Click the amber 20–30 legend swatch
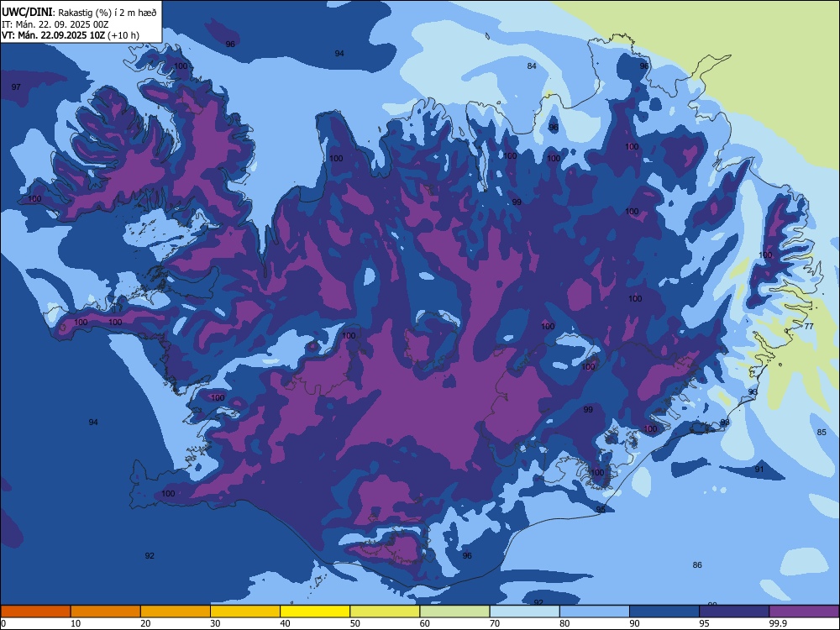840x630 pixels. coord(176,612)
